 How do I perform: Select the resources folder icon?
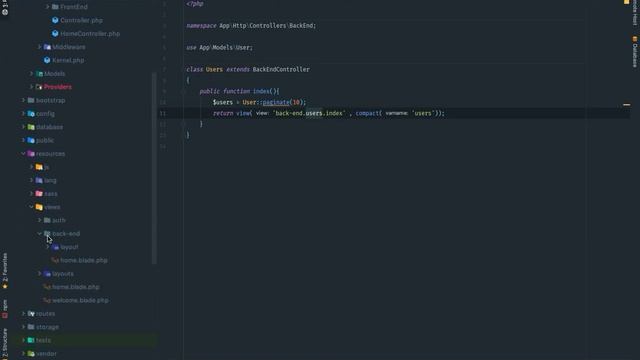(x=31, y=153)
